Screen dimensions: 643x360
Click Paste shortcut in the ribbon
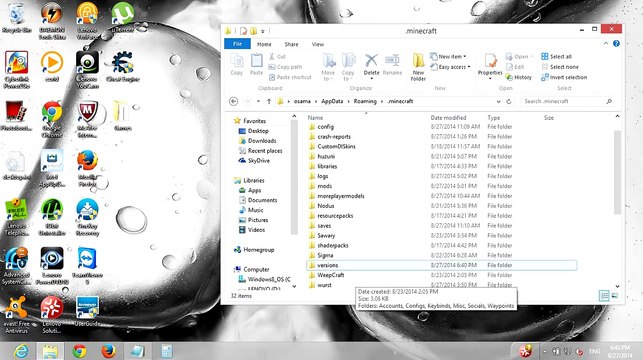(290, 77)
